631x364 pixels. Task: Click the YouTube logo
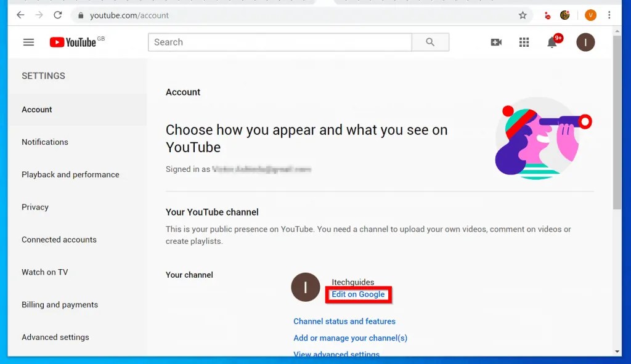[x=72, y=42]
